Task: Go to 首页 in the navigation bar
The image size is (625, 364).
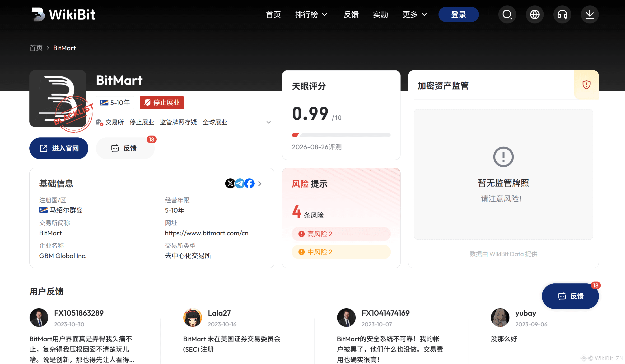Action: point(273,14)
